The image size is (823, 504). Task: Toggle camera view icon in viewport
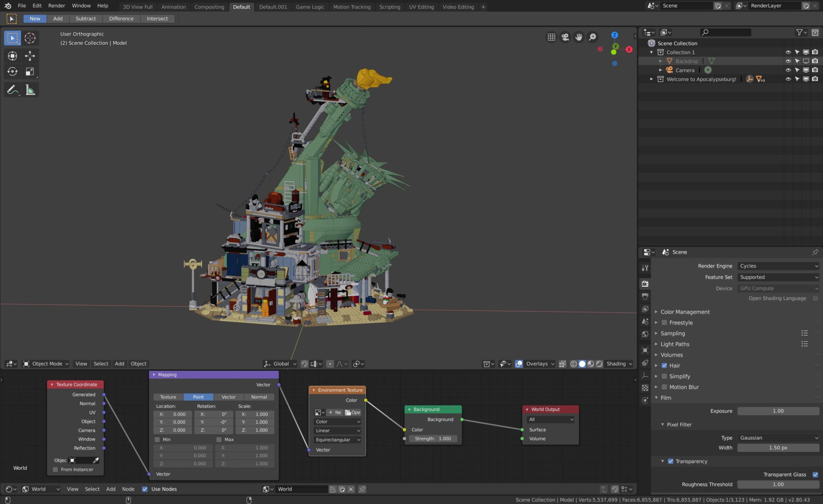565,37
